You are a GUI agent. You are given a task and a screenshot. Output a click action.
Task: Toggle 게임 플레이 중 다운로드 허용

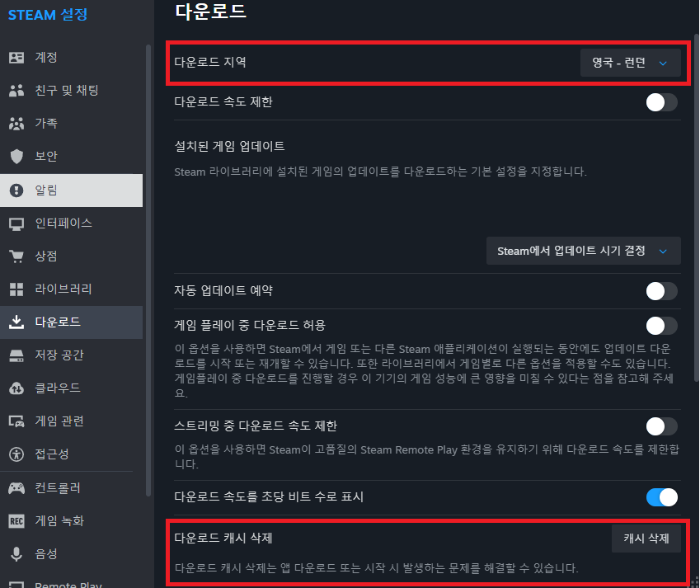[661, 326]
